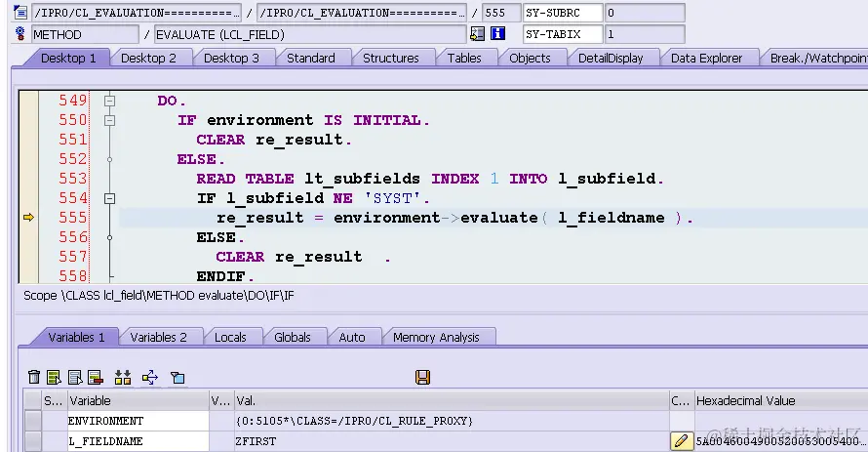
Task: Select the Locals tab
Action: 230,338
